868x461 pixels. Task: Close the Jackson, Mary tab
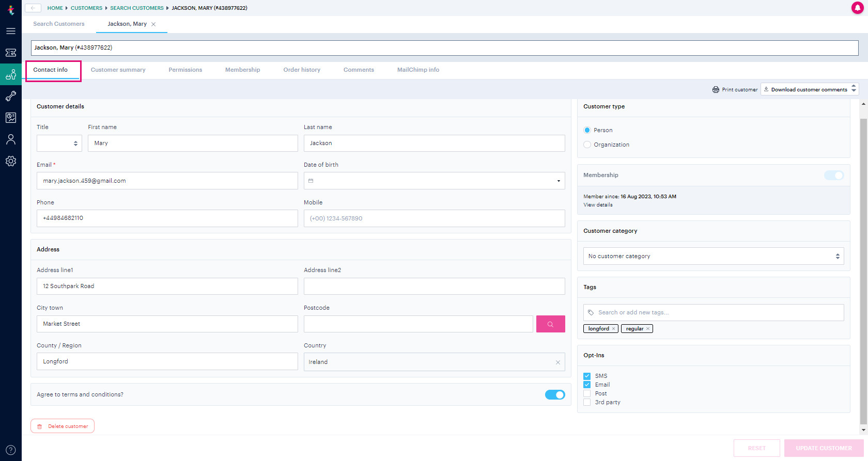(x=153, y=24)
